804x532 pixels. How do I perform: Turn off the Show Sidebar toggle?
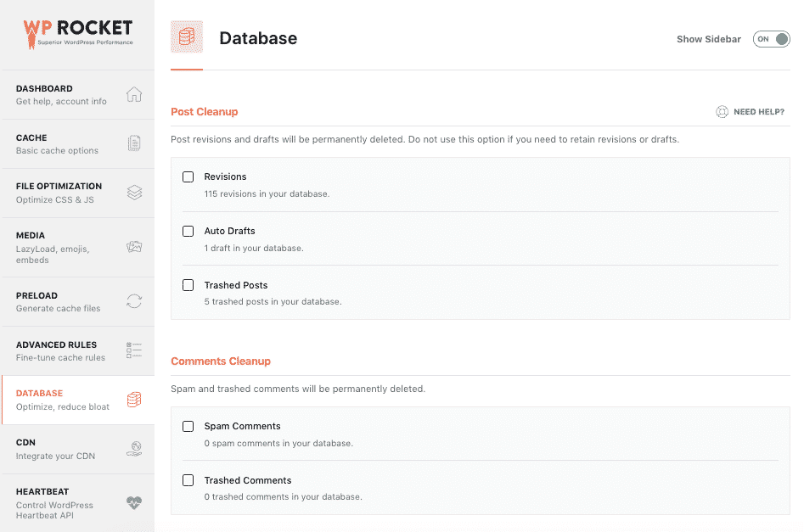[x=771, y=38]
